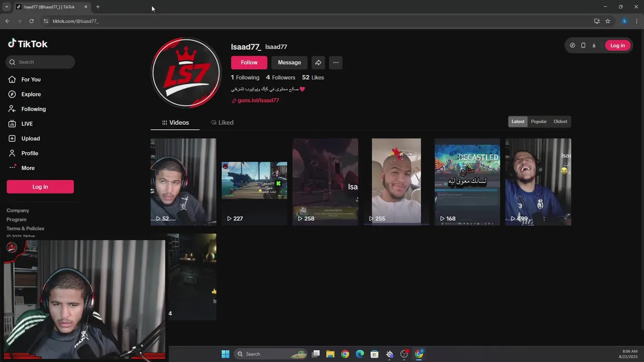Click the sidebar Search field
Screen dimensions: 644x362
tap(40, 62)
